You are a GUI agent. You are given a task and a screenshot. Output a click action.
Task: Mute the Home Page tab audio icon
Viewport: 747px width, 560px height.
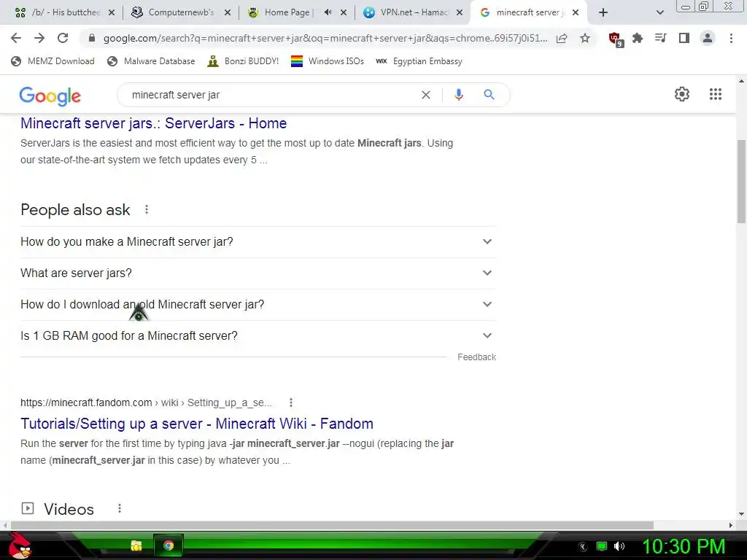pyautogui.click(x=328, y=12)
